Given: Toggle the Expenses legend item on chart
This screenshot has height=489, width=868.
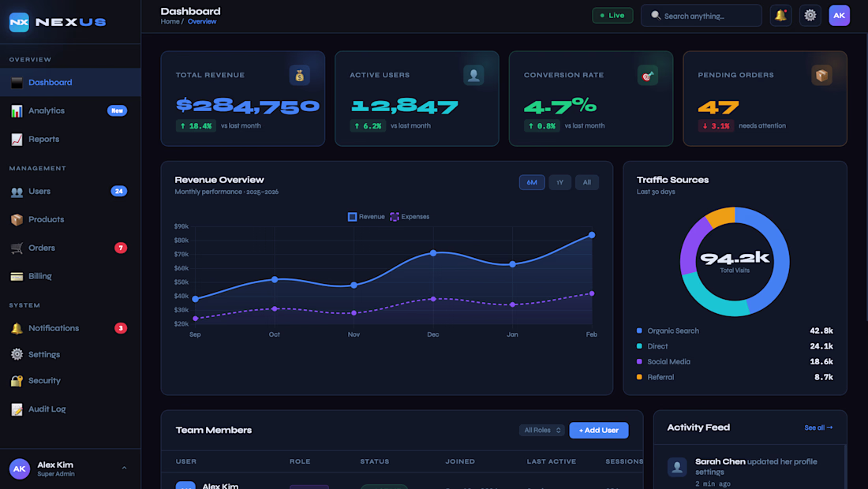Looking at the screenshot, I should [410, 217].
